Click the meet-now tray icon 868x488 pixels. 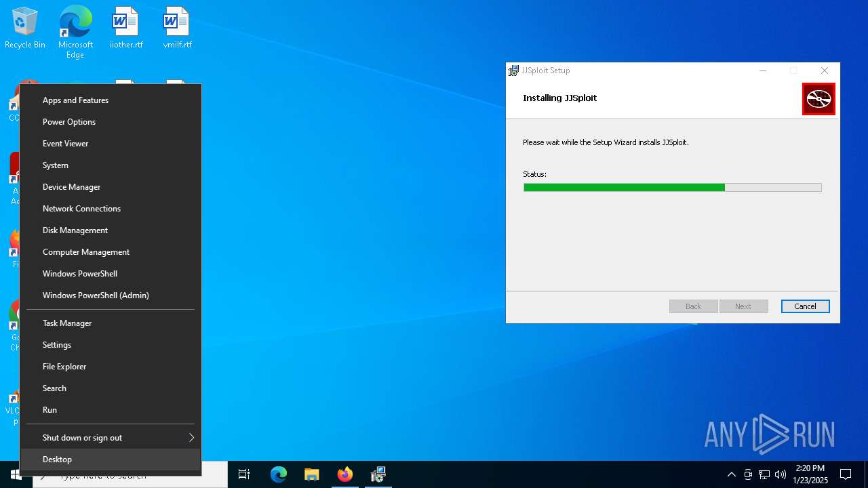click(x=748, y=474)
